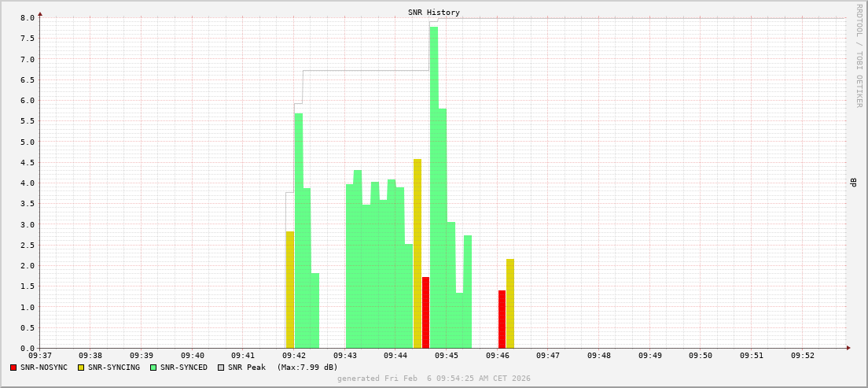This screenshot has width=868, height=388.
Task: Click the yellow bar just after 09:46
Action: point(510,303)
